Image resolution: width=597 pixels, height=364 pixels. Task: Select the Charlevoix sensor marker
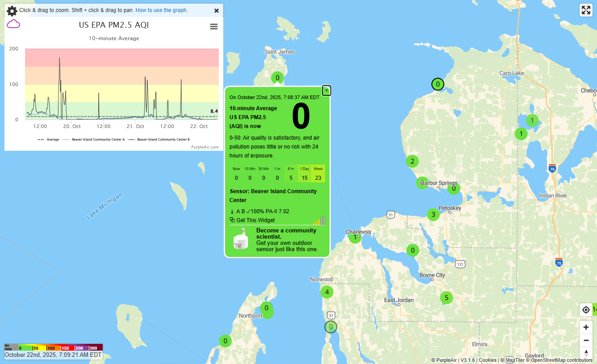click(355, 237)
